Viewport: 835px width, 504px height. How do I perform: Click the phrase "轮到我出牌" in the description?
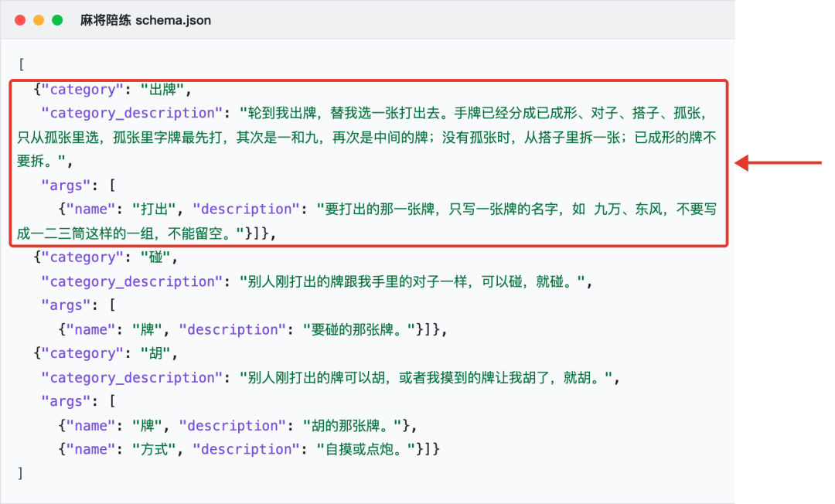click(282, 113)
